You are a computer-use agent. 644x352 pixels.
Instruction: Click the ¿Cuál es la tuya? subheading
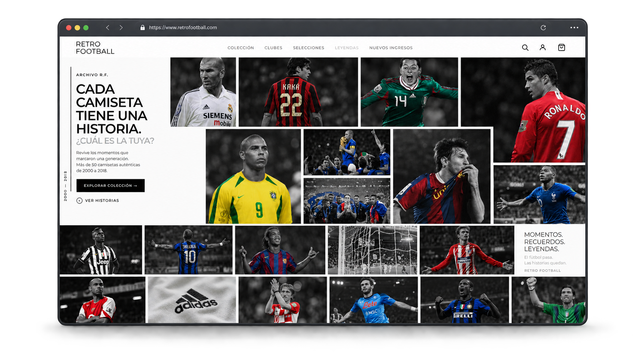115,141
